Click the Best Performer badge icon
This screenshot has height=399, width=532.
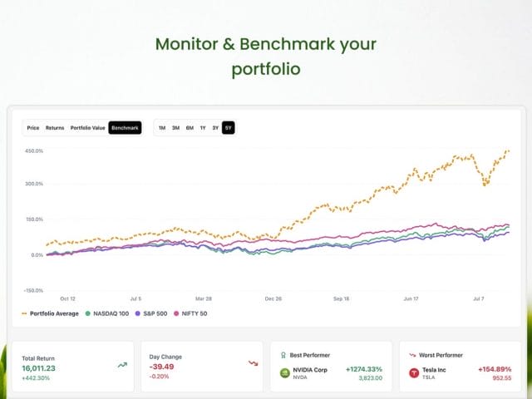click(x=283, y=354)
